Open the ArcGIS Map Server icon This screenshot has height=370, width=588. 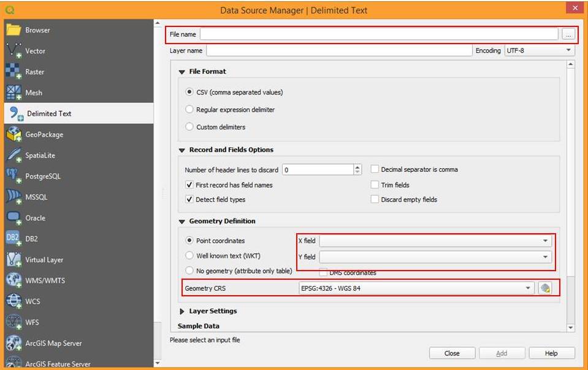click(x=14, y=342)
